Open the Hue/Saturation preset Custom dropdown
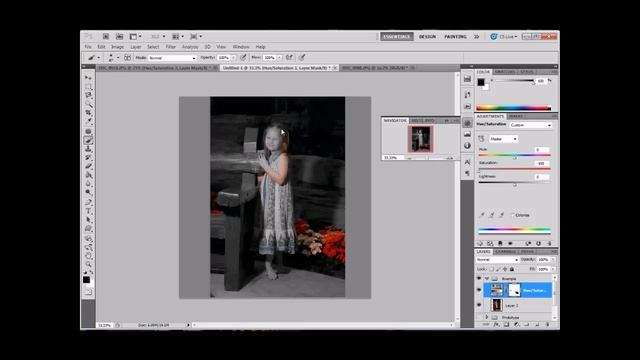640x360 pixels. click(x=531, y=125)
